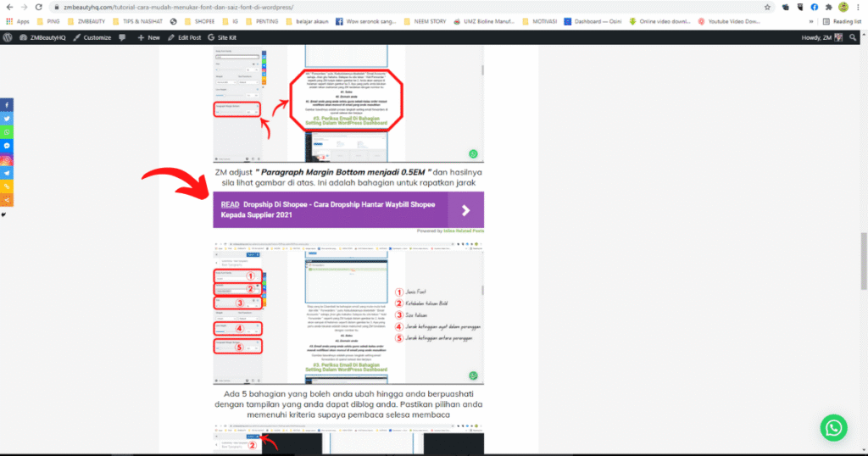Show more bookmarks with the chevron

tap(811, 21)
